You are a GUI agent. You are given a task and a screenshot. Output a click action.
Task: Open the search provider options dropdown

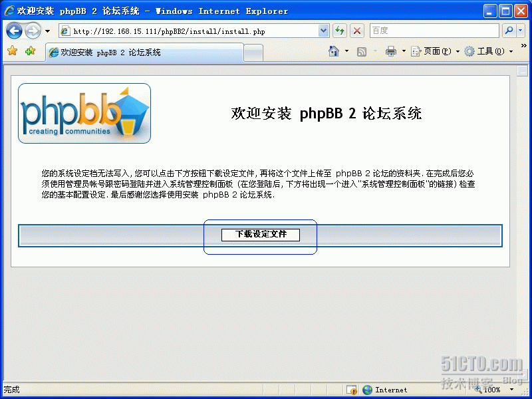coord(521,31)
